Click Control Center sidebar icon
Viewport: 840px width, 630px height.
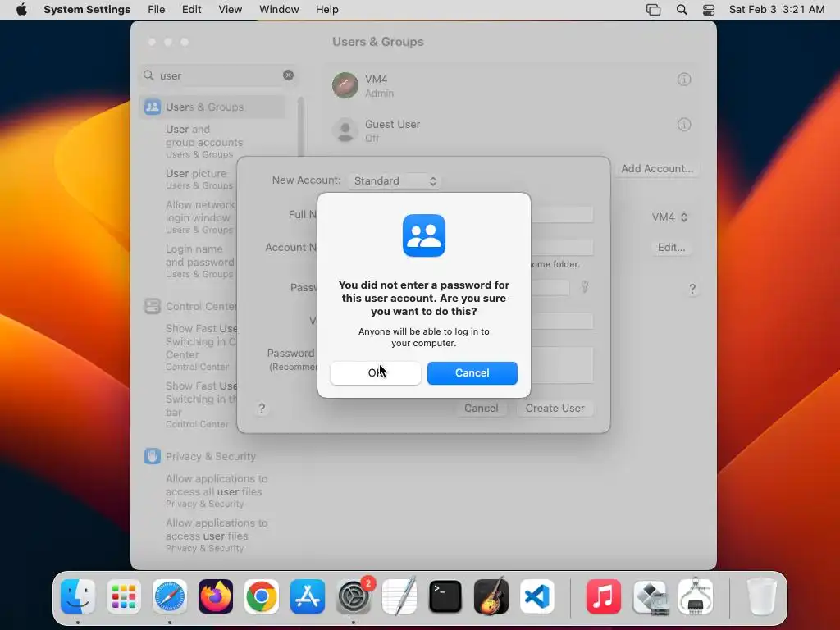pyautogui.click(x=152, y=307)
